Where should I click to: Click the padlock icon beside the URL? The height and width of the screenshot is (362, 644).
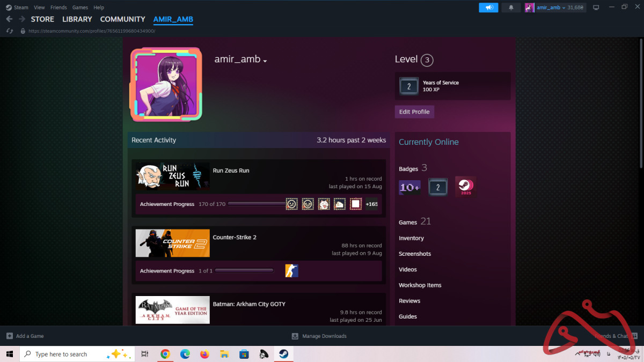click(23, 31)
